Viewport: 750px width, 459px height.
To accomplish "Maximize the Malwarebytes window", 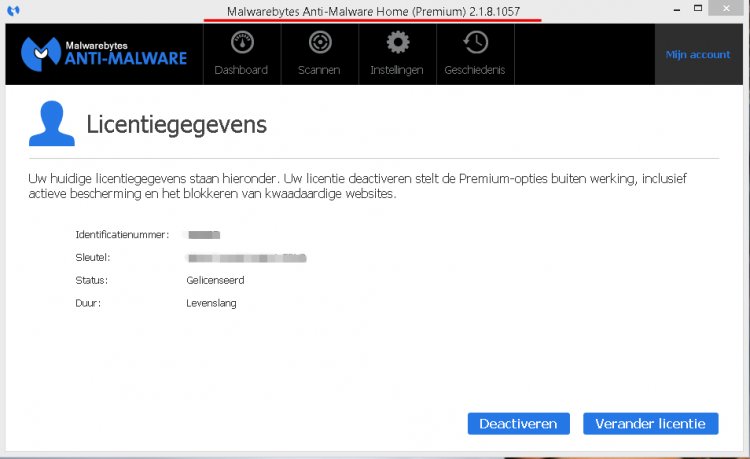I will click(698, 8).
